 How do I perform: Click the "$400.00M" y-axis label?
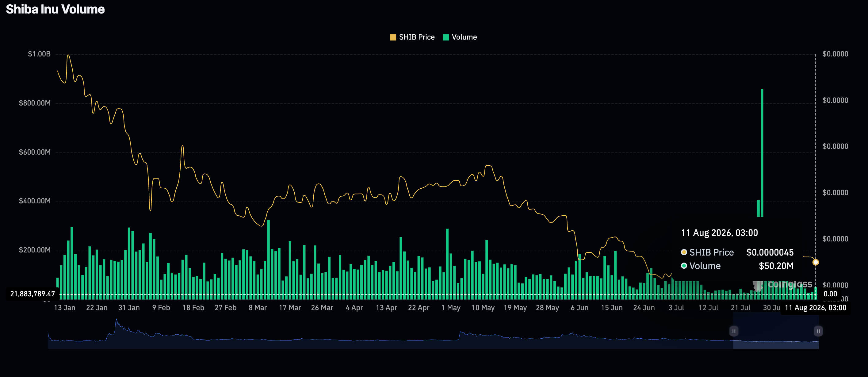click(x=35, y=201)
